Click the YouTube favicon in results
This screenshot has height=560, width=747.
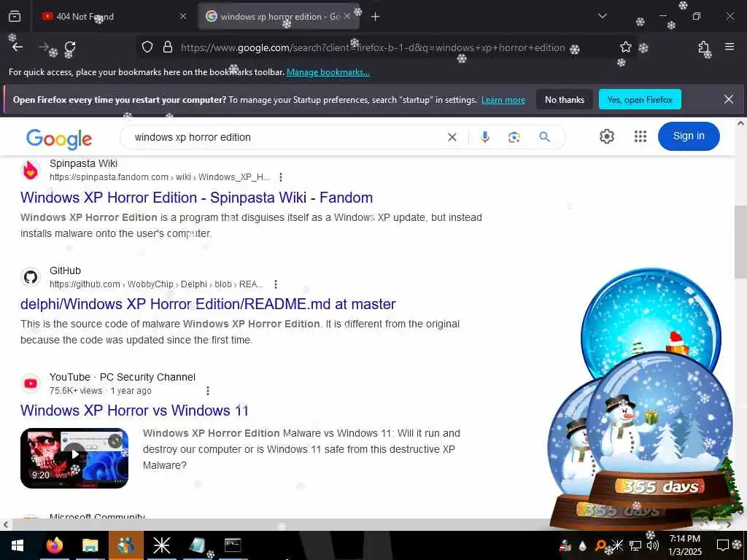pos(31,384)
